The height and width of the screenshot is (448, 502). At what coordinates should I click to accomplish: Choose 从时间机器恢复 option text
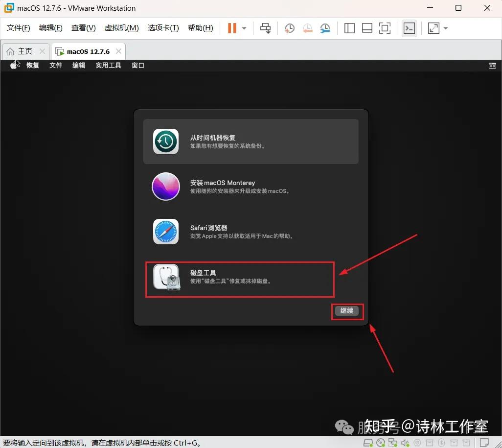tap(212, 138)
